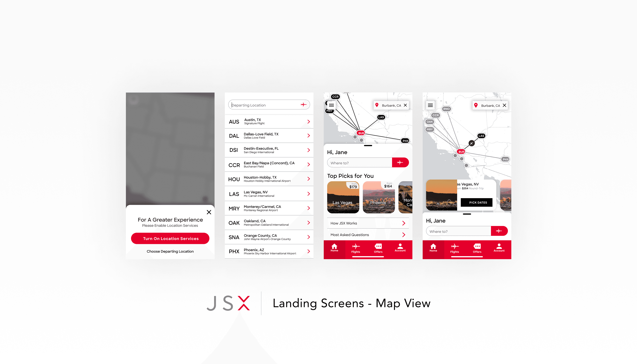Select PHX Phoenix AZ destination
Image resolution: width=637 pixels, height=364 pixels.
(269, 251)
